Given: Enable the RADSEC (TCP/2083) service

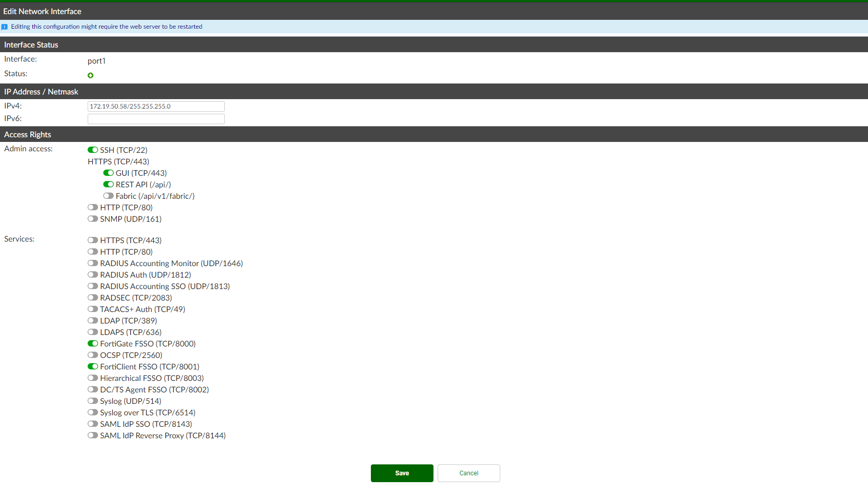Looking at the screenshot, I should point(93,297).
